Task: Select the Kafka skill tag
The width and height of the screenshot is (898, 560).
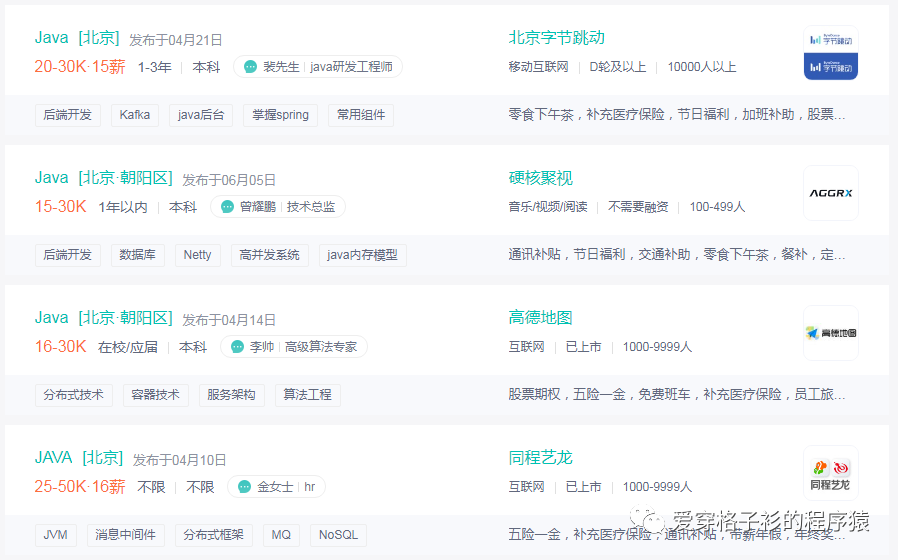Action: (x=135, y=115)
